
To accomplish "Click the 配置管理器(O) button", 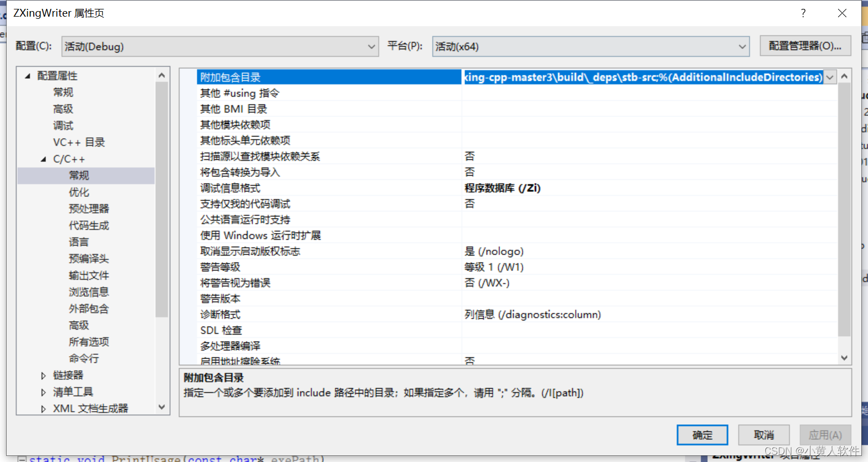I will coord(805,47).
